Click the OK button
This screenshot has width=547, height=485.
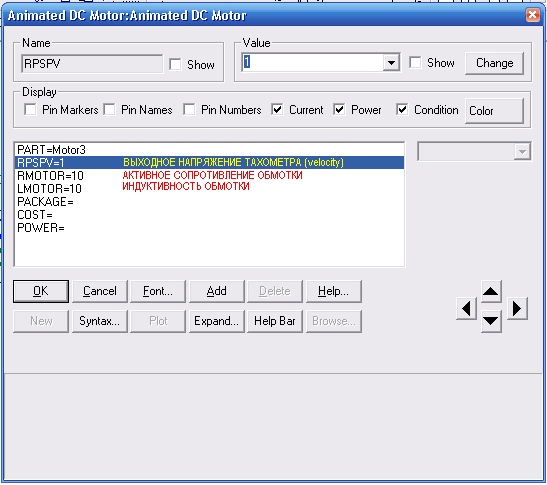point(41,291)
